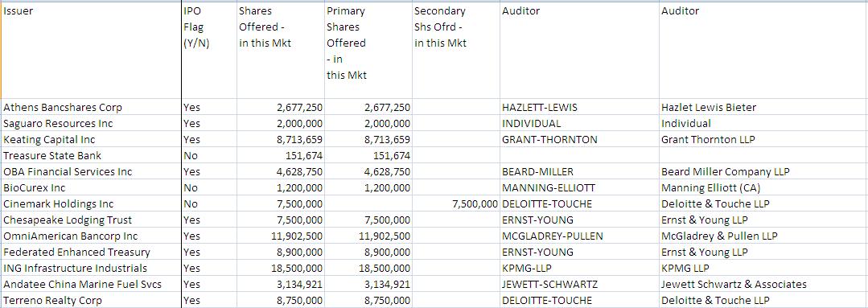Image resolution: width=868 pixels, height=308 pixels.
Task: Click the Chesapeake Lodging Trust cell
Action: point(92,220)
